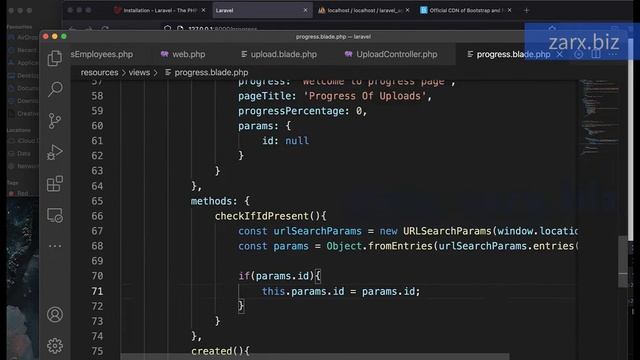Click the editor vertical scrollbar thumb

623,262
